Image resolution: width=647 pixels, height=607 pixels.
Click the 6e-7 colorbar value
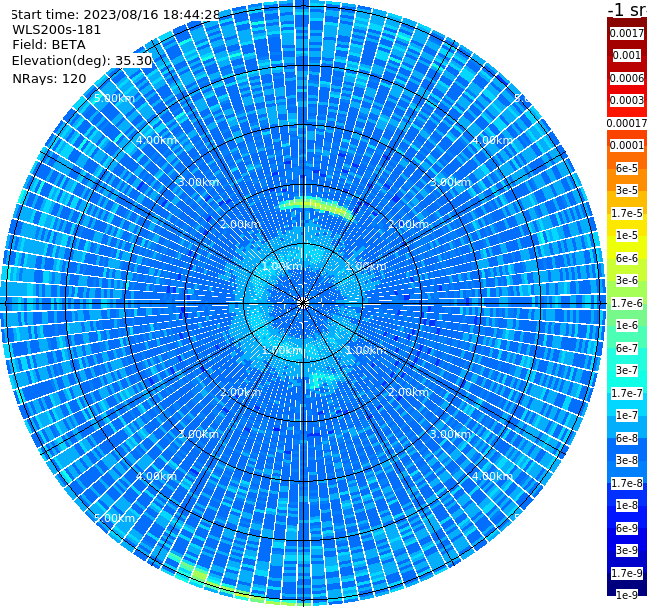[627, 348]
